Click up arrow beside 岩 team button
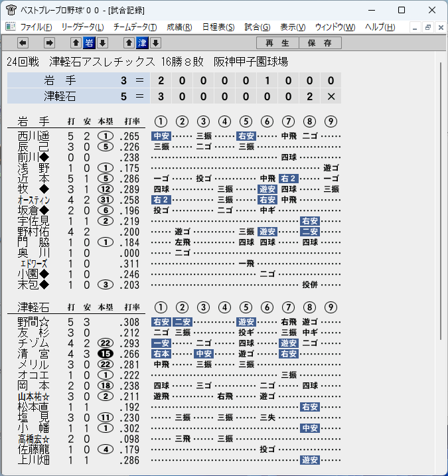Screen dimensions: 448x476 [x=76, y=42]
